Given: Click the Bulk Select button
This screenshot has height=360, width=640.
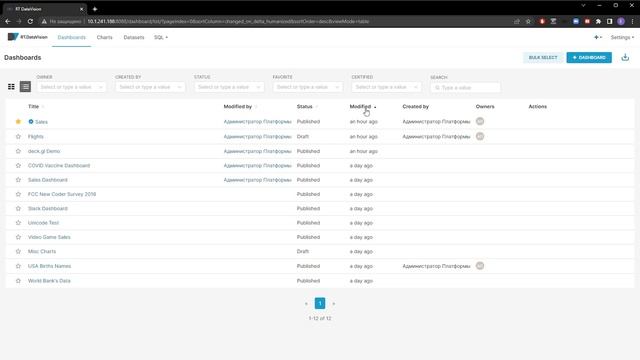Looking at the screenshot, I should pyautogui.click(x=543, y=58).
